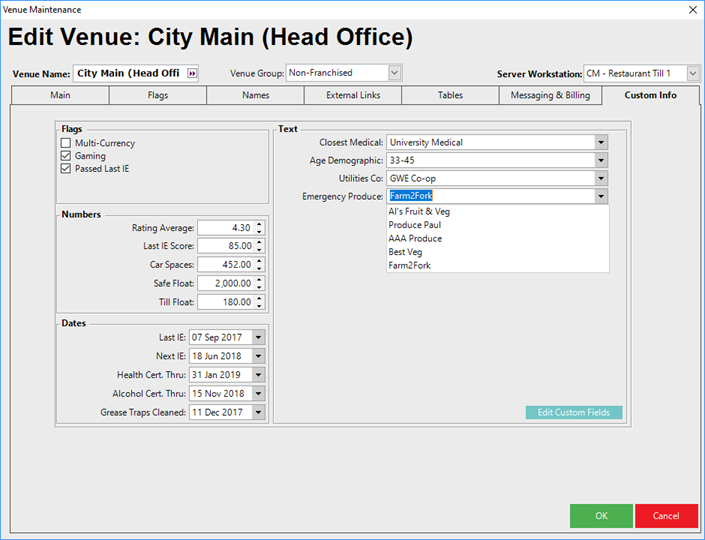Close the Venue Maintenance window
705x540 pixels.
click(x=692, y=9)
